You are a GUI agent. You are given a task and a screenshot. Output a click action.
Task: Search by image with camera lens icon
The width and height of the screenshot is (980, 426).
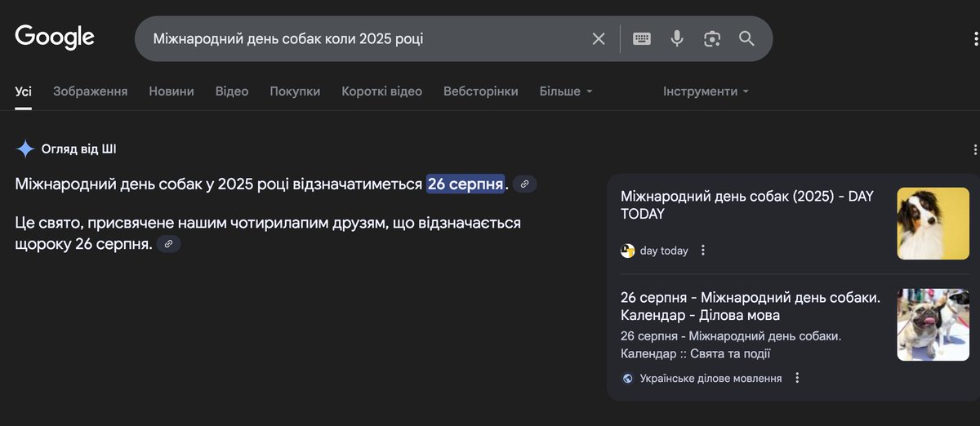click(x=712, y=38)
